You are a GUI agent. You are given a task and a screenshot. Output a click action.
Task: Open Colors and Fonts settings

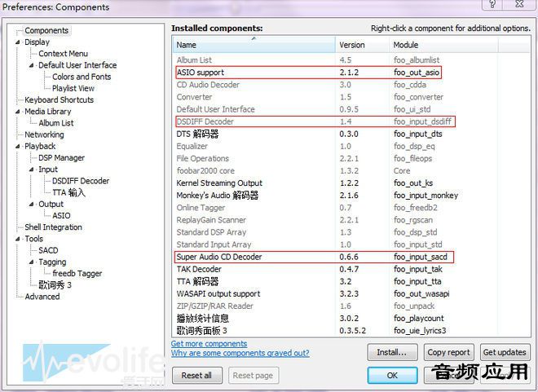pos(82,77)
